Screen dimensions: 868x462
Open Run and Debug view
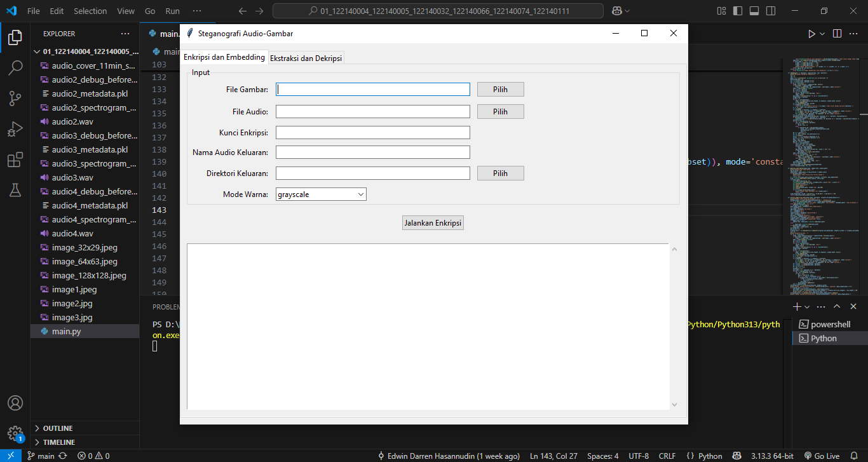coord(15,129)
